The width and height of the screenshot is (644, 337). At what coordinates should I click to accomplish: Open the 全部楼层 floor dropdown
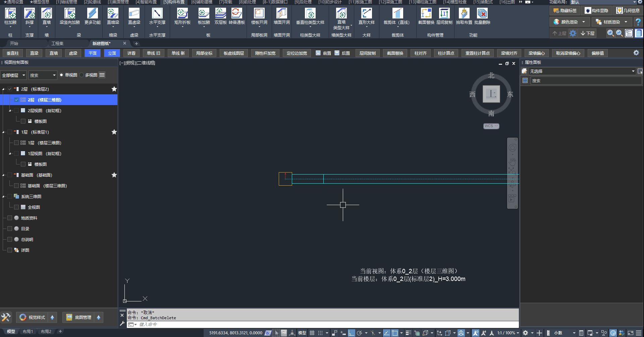pyautogui.click(x=13, y=75)
